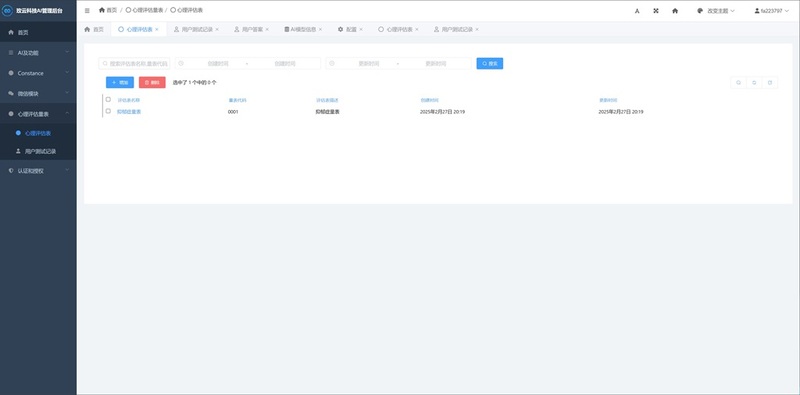Select 心理评估表 in the sidebar submenu
This screenshot has width=800, height=395.
[x=38, y=133]
